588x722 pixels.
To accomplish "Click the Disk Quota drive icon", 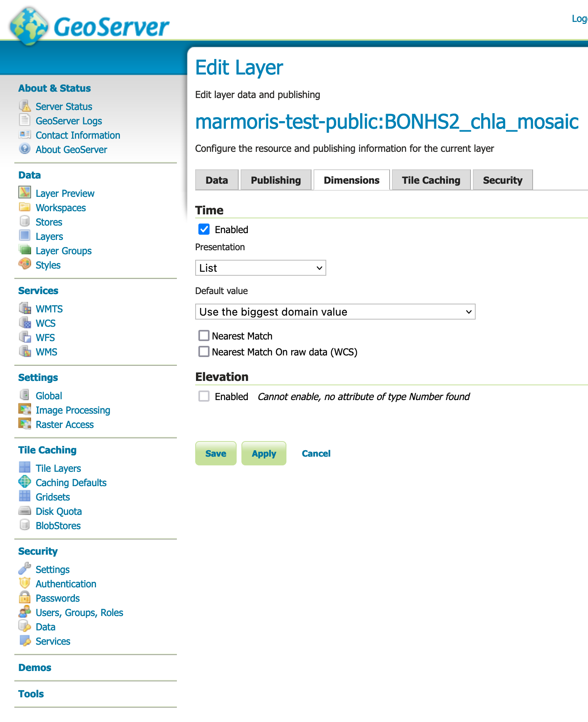I will coord(25,511).
